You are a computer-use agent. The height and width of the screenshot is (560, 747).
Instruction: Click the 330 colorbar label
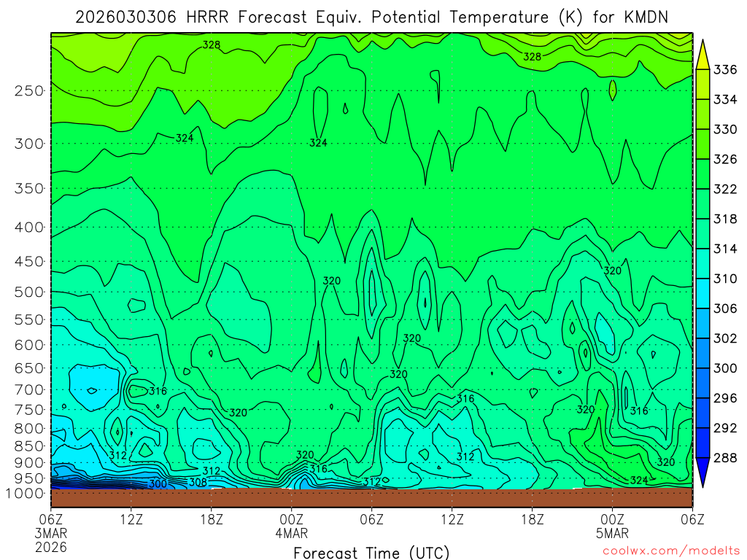(x=725, y=130)
